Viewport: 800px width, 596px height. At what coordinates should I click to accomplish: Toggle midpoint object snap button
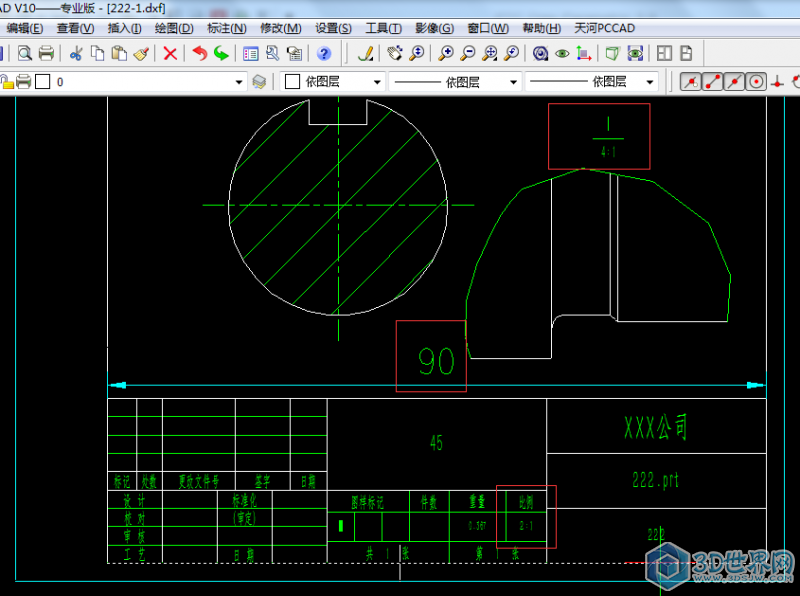pos(734,82)
